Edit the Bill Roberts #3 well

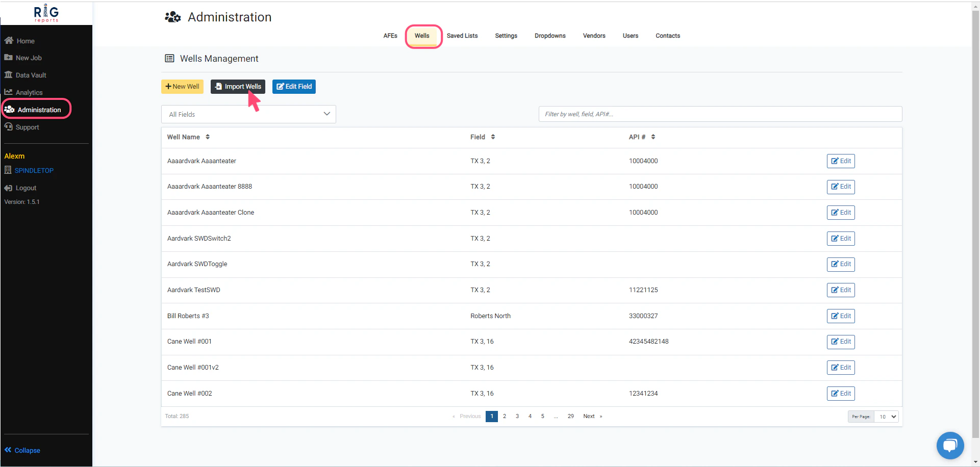[x=841, y=316]
